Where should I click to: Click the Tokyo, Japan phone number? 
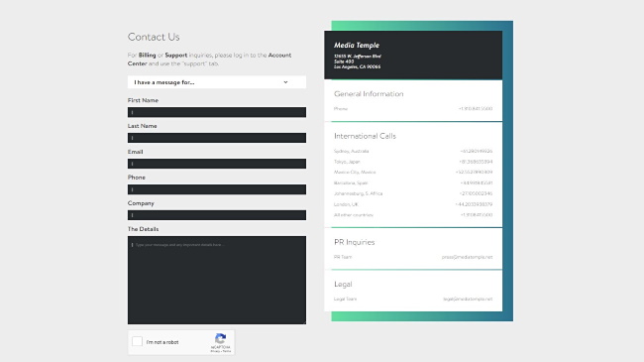[476, 162]
